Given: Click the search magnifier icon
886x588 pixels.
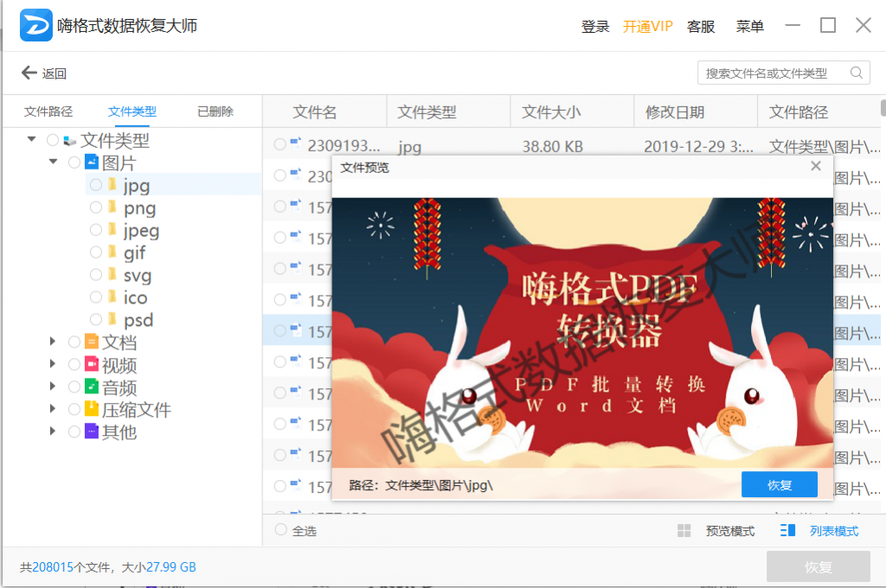Looking at the screenshot, I should 857,73.
